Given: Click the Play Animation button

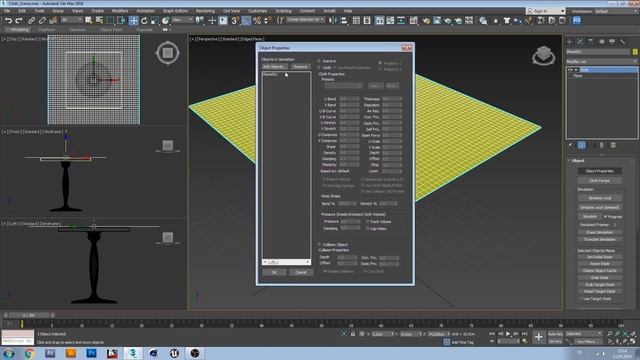Looking at the screenshot, I should [x=508, y=334].
